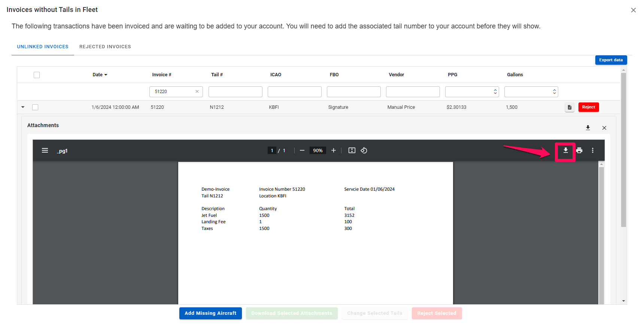
Task: Click Change Selected Tails
Action: point(375,313)
